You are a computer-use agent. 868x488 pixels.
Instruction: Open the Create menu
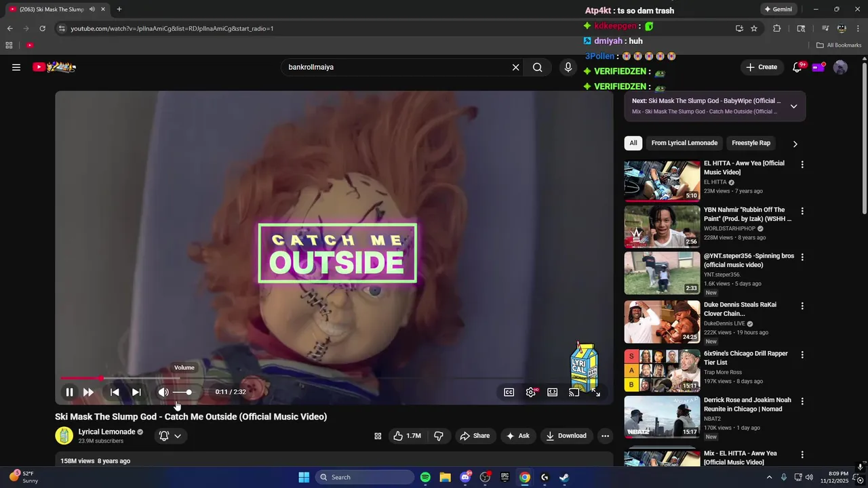[762, 67]
